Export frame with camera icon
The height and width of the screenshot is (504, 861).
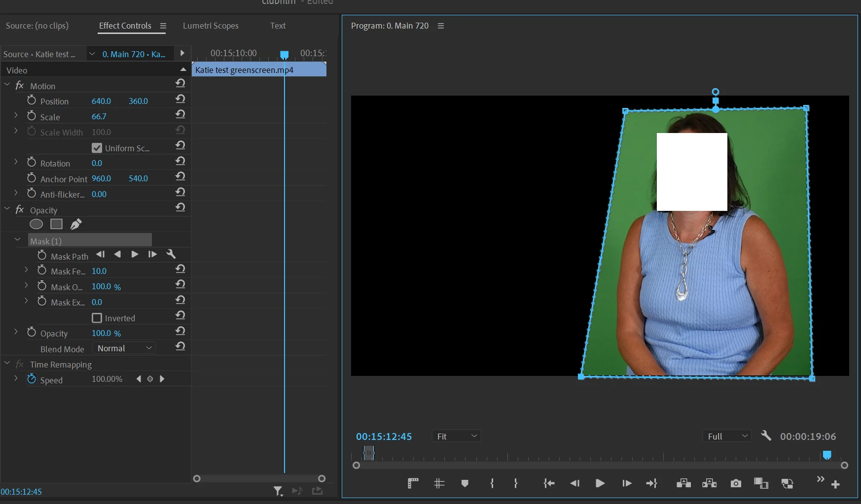pos(736,484)
